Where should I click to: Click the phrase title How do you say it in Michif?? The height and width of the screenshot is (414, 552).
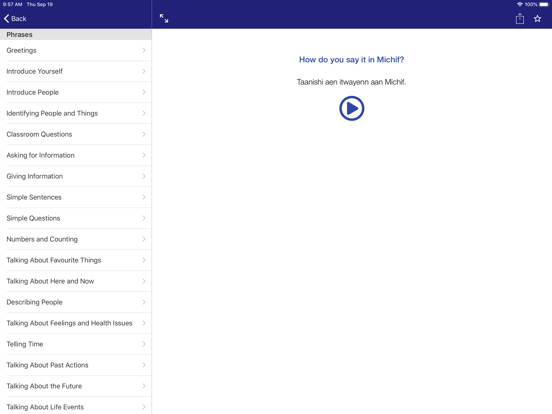351,60
